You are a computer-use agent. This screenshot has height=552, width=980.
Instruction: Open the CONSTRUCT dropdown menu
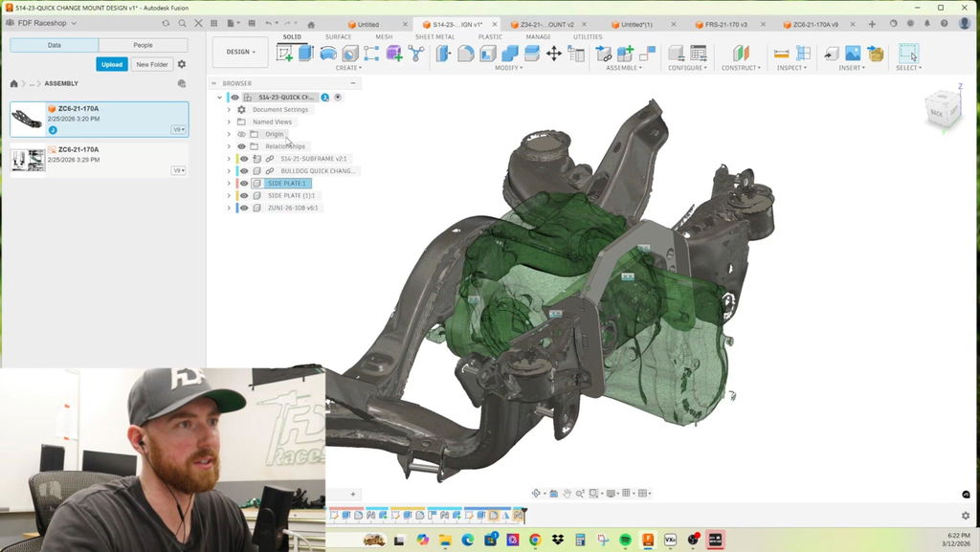(741, 67)
